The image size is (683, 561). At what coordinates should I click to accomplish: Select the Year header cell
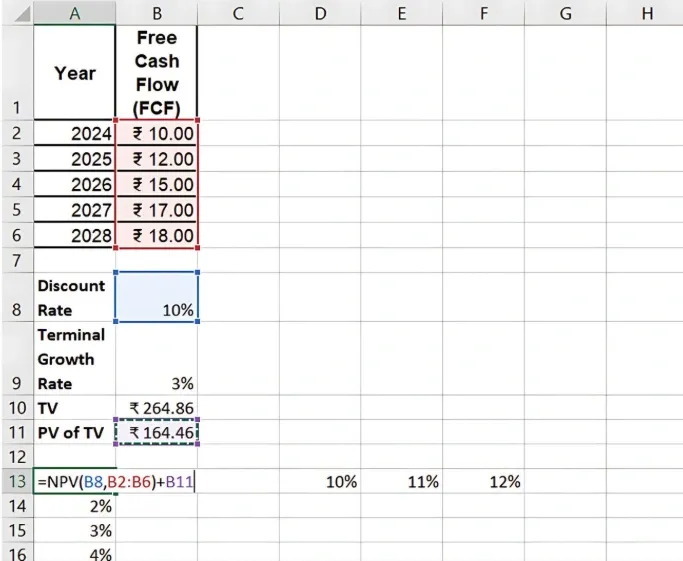[x=75, y=73]
